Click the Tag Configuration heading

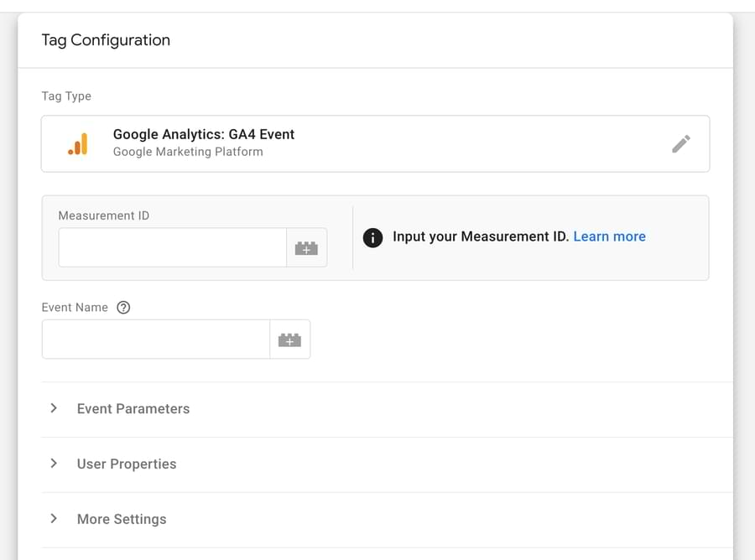tap(106, 40)
